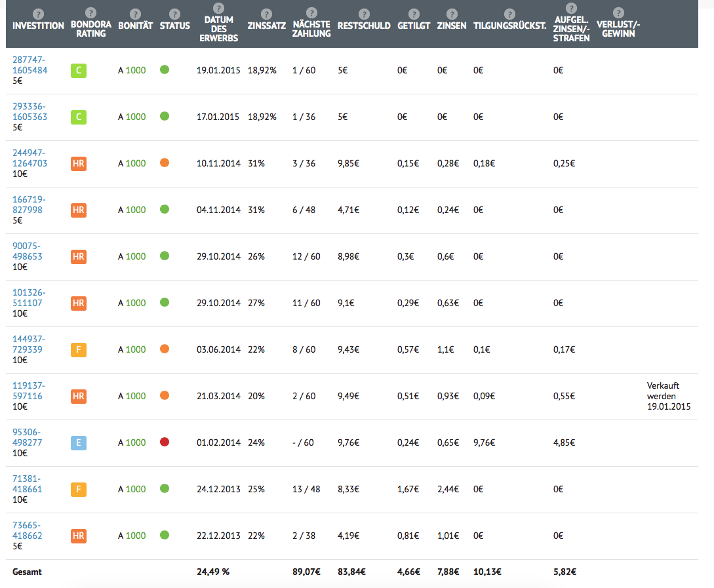Click the help icon above BONDORA RATING
The image size is (714, 588).
pyautogui.click(x=90, y=12)
